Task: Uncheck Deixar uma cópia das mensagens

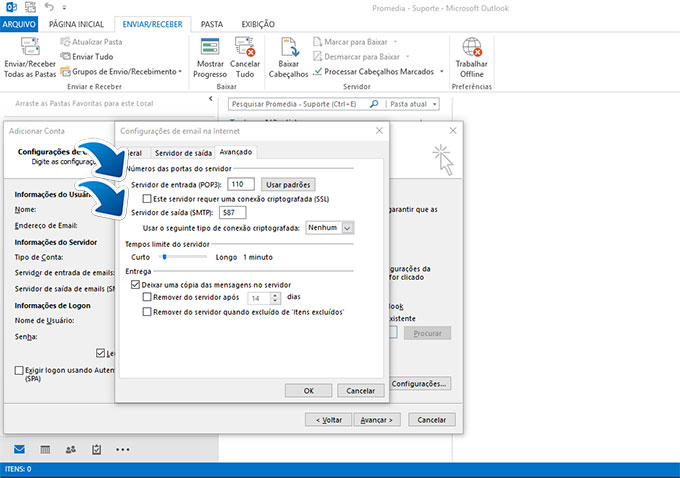Action: coord(135,285)
